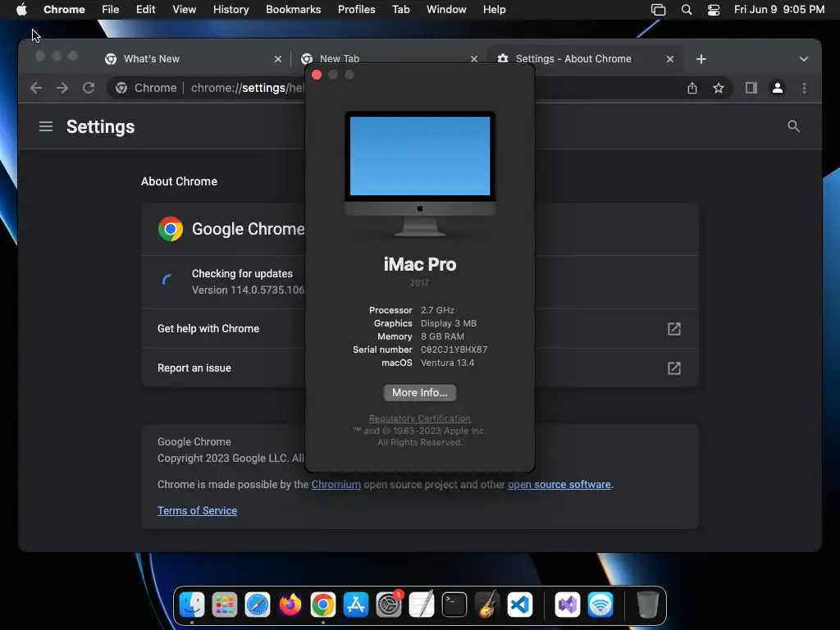Close the About This Mac window
Screen dimensions: 840x630
pyautogui.click(x=317, y=75)
